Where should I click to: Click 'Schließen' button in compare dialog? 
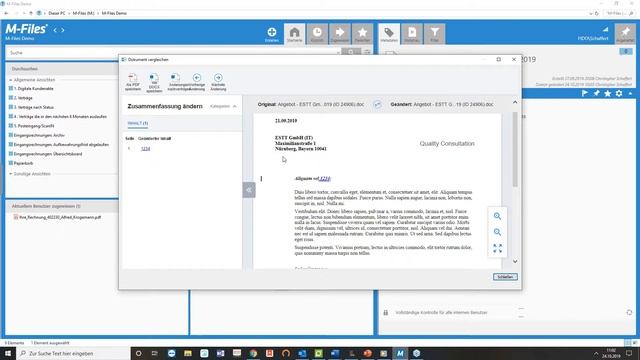pos(505,277)
